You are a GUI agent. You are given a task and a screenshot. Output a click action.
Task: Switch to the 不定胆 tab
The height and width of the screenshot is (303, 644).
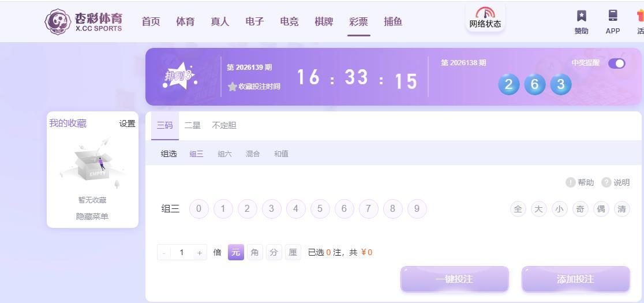tap(224, 125)
